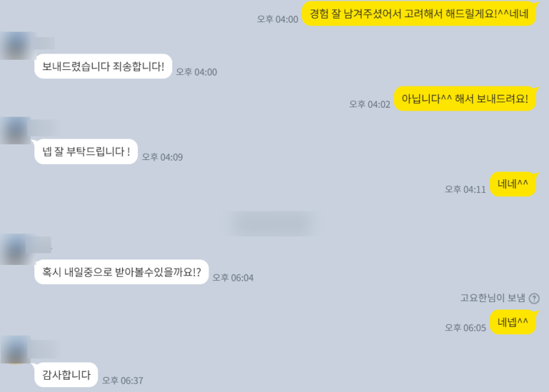Select the yellow 네넵^^ message bubble
The height and width of the screenshot is (392, 549).
point(513,322)
